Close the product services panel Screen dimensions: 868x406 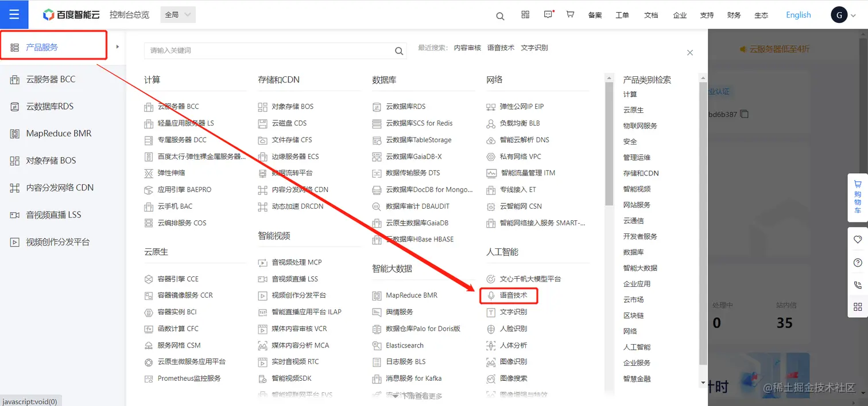690,52
